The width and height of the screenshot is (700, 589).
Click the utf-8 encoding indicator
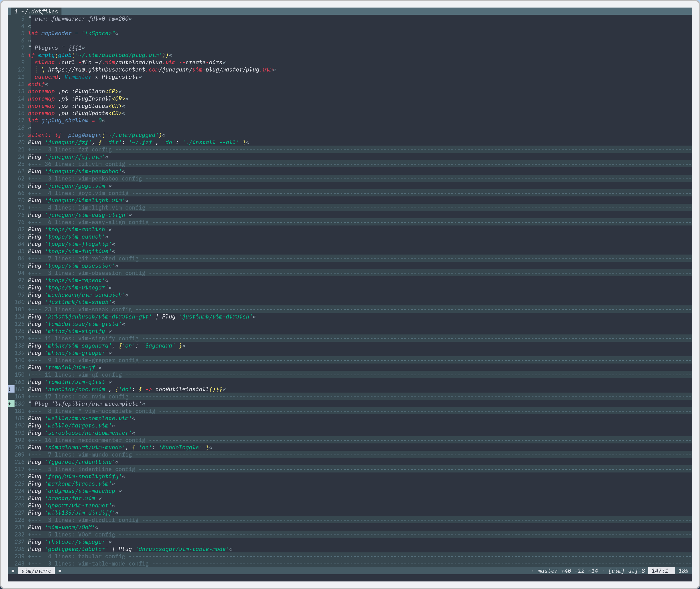pos(636,571)
